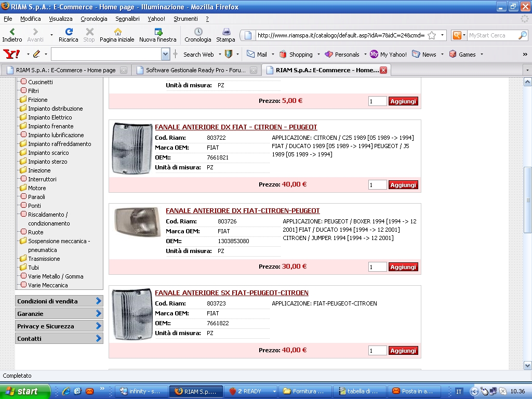This screenshot has height=399, width=532.
Task: Click the MyStart Cerca search field
Action: pos(493,35)
